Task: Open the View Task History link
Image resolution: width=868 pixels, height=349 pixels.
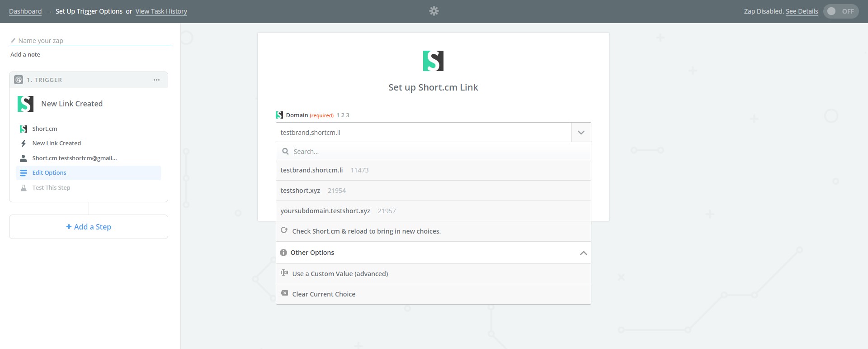Action: coord(161,11)
